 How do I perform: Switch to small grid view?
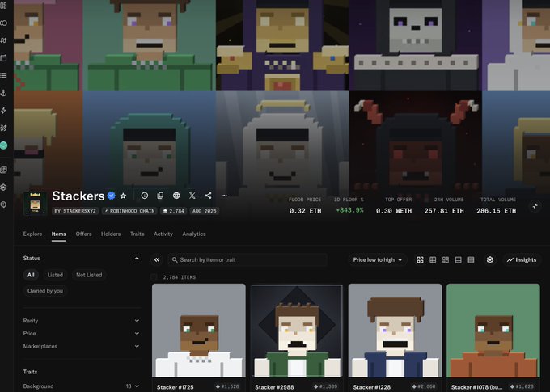point(433,259)
